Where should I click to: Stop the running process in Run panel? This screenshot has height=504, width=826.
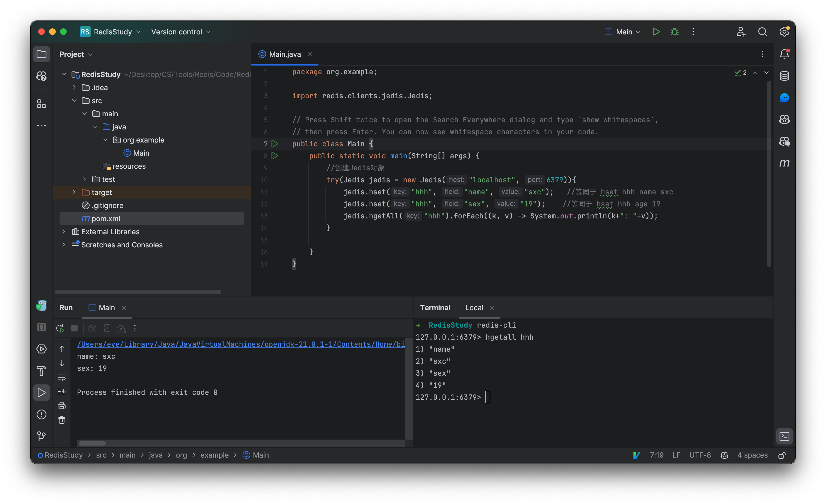coord(74,328)
